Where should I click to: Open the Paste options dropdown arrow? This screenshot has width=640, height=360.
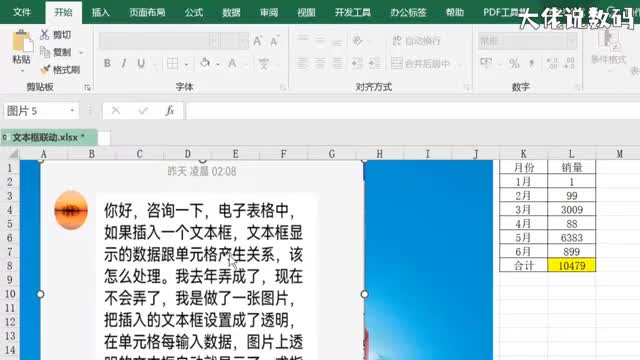tap(22, 71)
